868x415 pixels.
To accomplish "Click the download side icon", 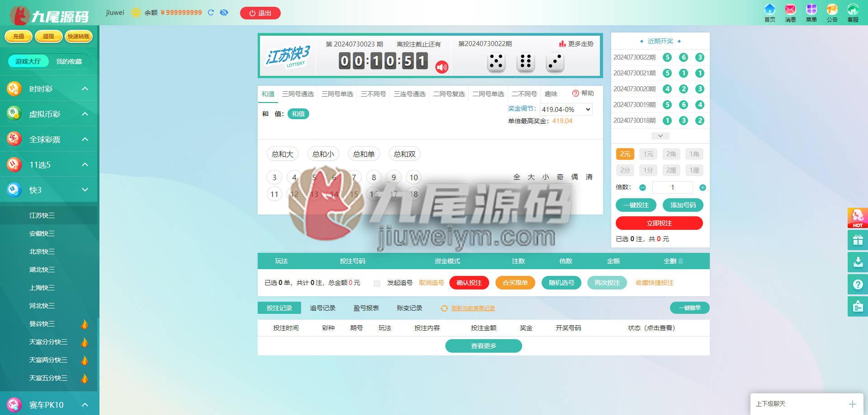I will coord(858,262).
